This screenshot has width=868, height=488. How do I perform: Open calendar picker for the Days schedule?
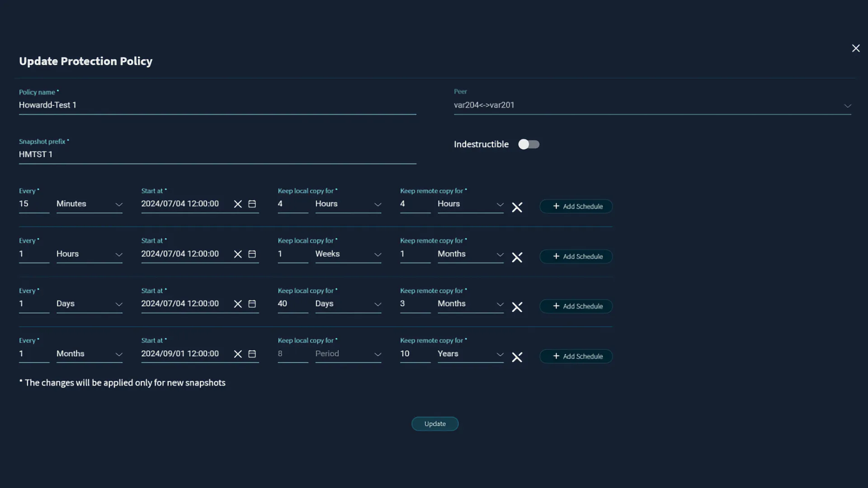252,304
